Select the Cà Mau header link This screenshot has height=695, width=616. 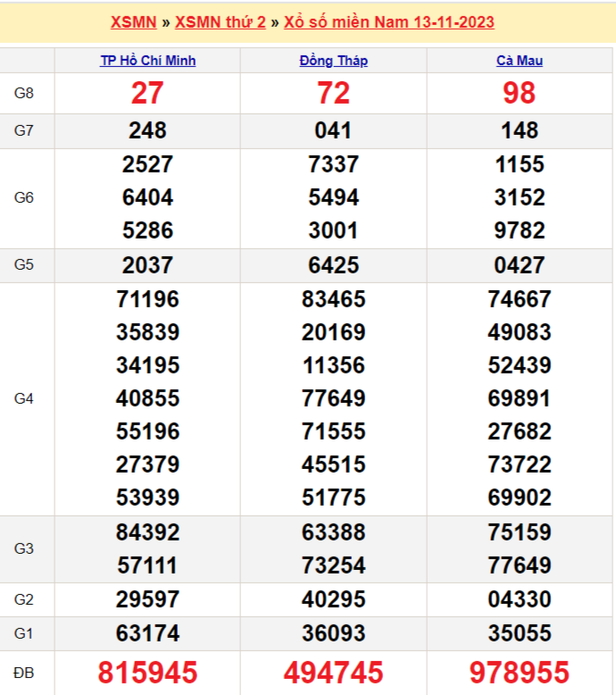[x=520, y=61]
